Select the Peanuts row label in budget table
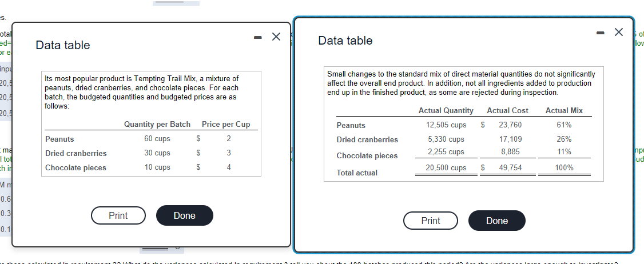Viewport: 644px width, 264px height. pyautogui.click(x=59, y=139)
